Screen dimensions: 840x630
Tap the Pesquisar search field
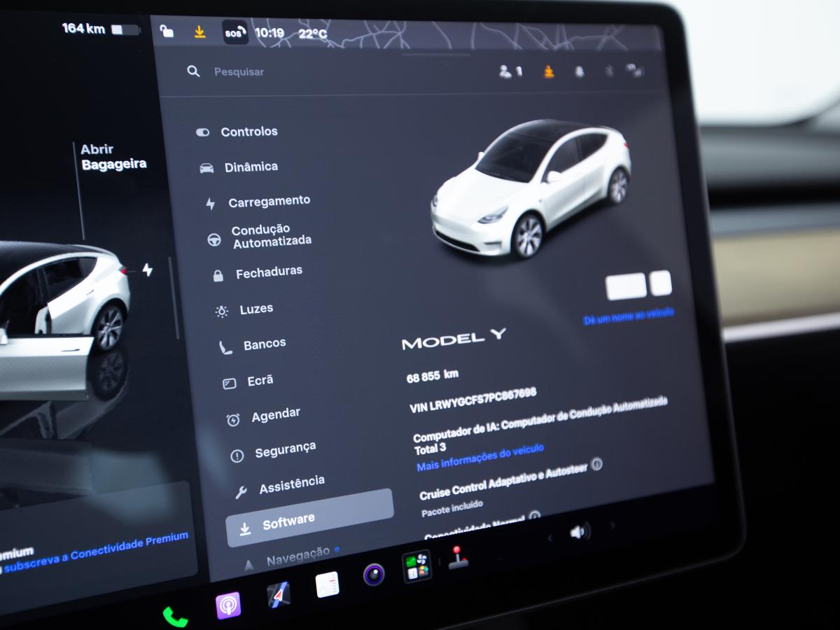click(239, 71)
